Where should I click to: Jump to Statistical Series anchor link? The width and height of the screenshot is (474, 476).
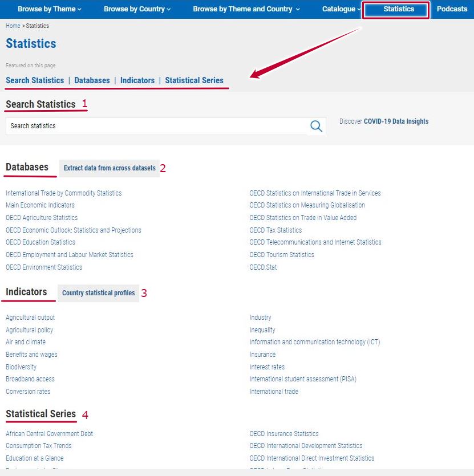click(194, 80)
